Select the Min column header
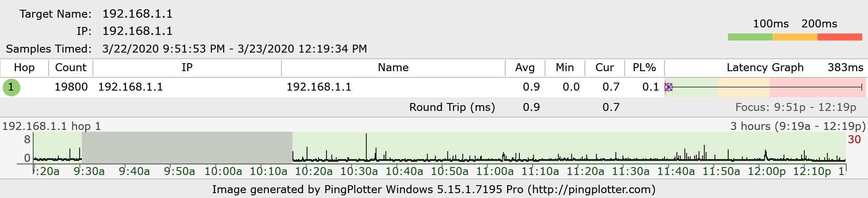The width and height of the screenshot is (868, 198). (565, 68)
